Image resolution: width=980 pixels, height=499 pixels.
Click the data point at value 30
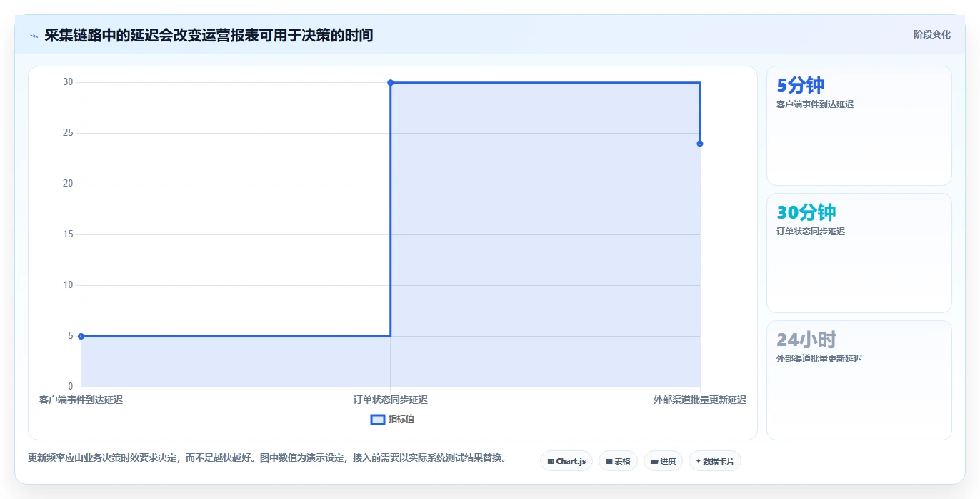pyautogui.click(x=391, y=83)
